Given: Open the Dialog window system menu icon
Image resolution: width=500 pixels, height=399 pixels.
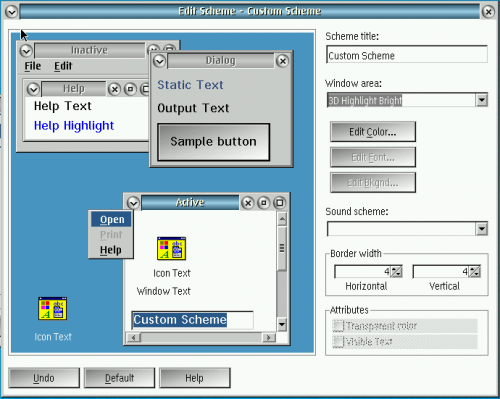Looking at the screenshot, I should [x=159, y=61].
